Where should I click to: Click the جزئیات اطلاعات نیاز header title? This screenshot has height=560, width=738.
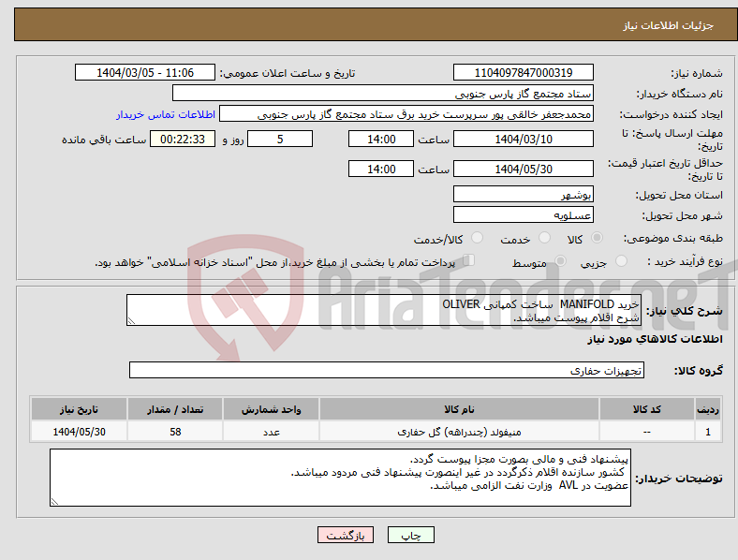668,25
